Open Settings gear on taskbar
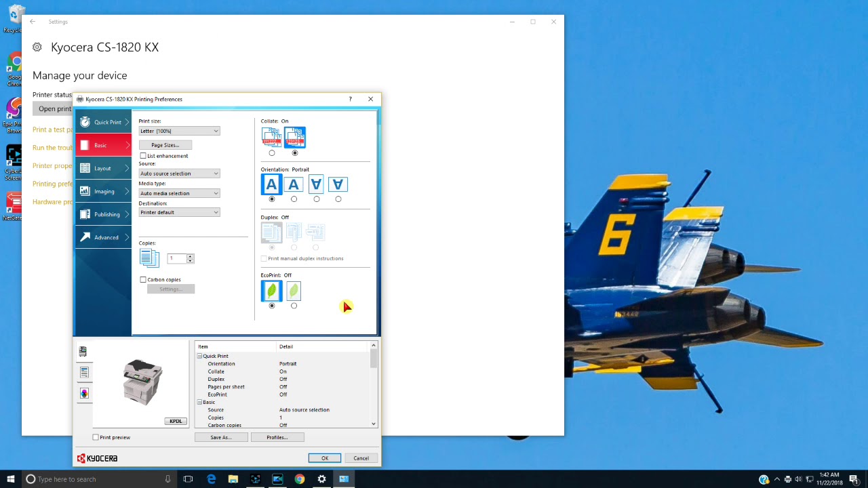 pos(321,479)
